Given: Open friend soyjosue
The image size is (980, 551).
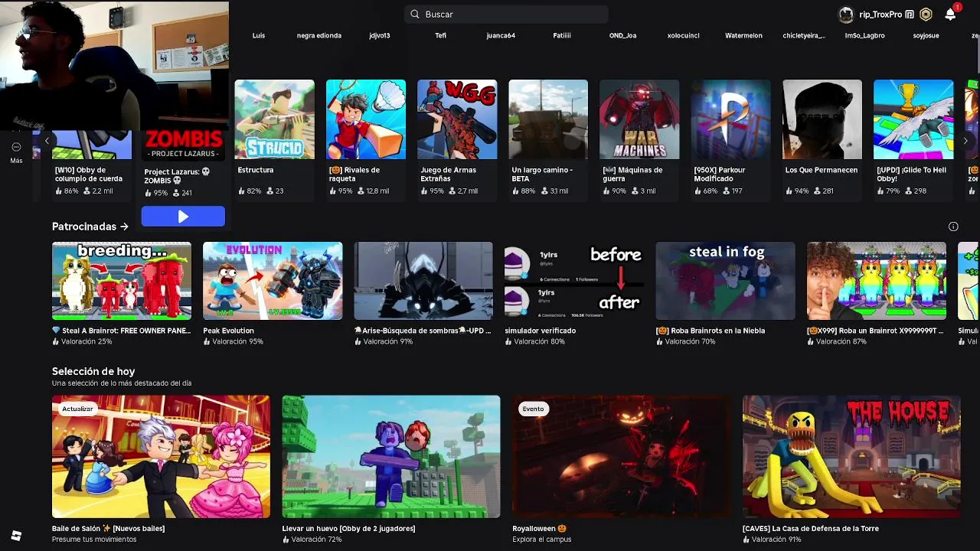Looking at the screenshot, I should coord(926,35).
